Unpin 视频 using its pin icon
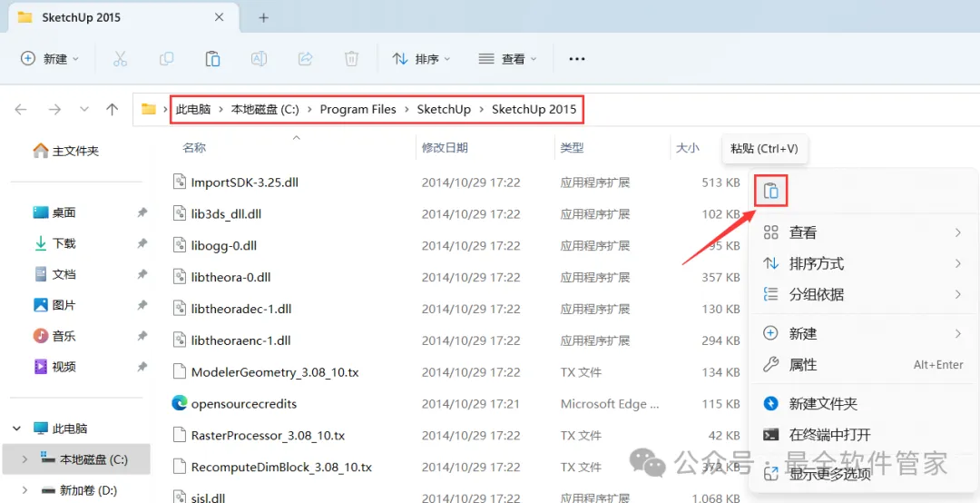This screenshot has height=503, width=980. pos(142,367)
